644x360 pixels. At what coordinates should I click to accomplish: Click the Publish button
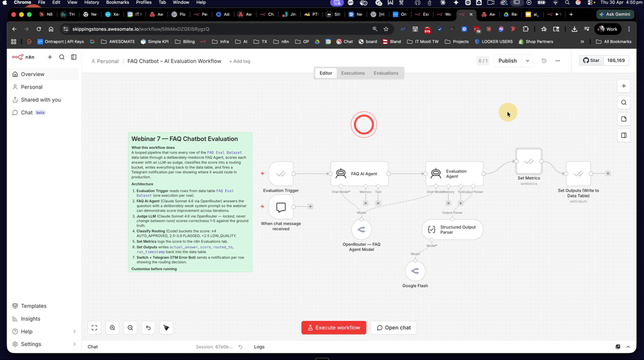pyautogui.click(x=507, y=61)
